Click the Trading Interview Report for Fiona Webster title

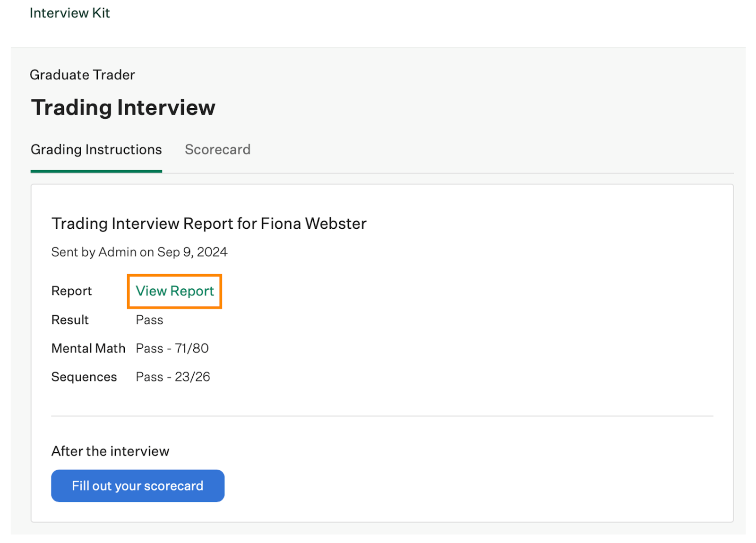(x=208, y=224)
